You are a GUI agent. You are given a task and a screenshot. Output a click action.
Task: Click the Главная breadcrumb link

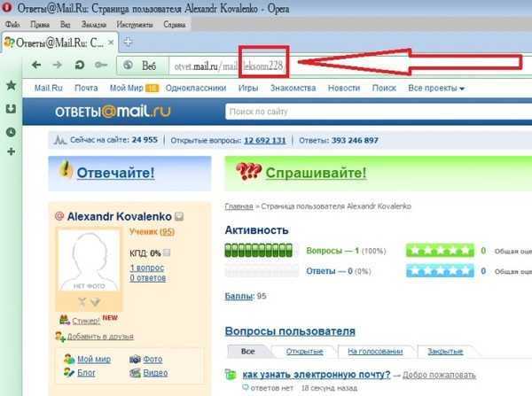point(239,206)
